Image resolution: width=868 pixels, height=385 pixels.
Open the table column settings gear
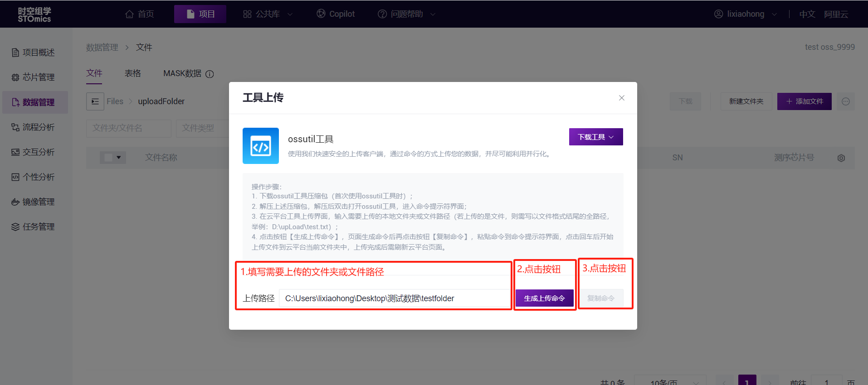coord(841,158)
